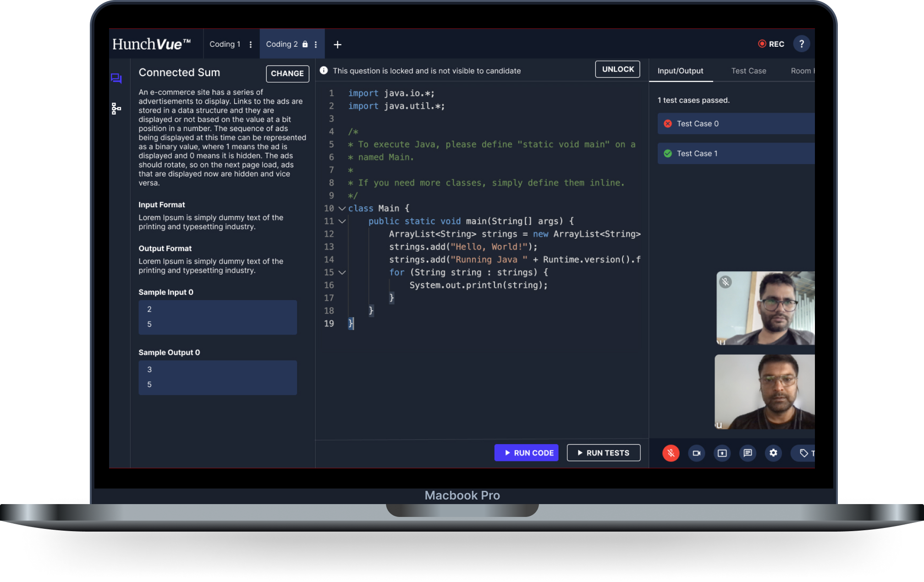Switch to Test Case tab
The height and width of the screenshot is (582, 924).
click(748, 71)
